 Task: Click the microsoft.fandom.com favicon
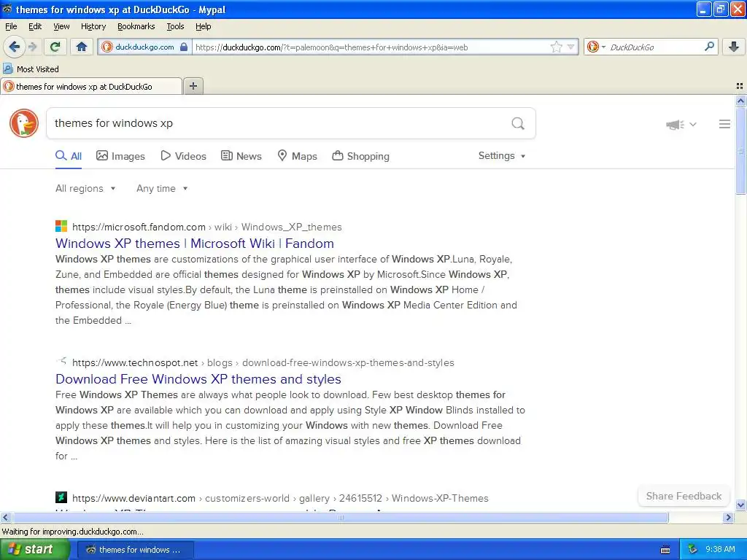(x=61, y=226)
